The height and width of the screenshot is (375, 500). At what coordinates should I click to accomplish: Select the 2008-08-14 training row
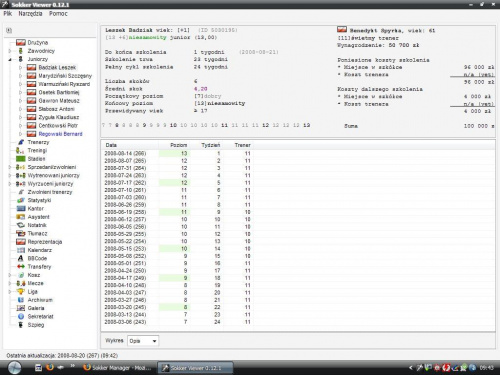(178, 154)
